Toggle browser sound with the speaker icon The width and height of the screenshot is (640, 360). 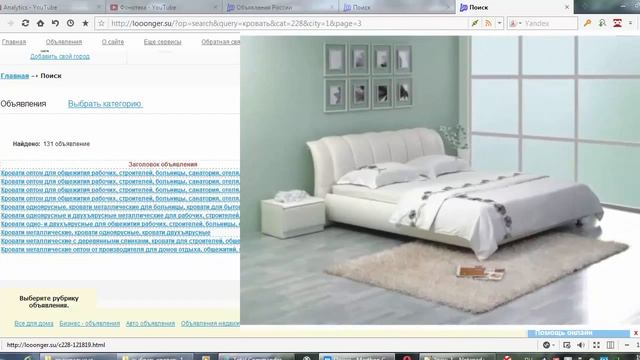[x=581, y=345]
